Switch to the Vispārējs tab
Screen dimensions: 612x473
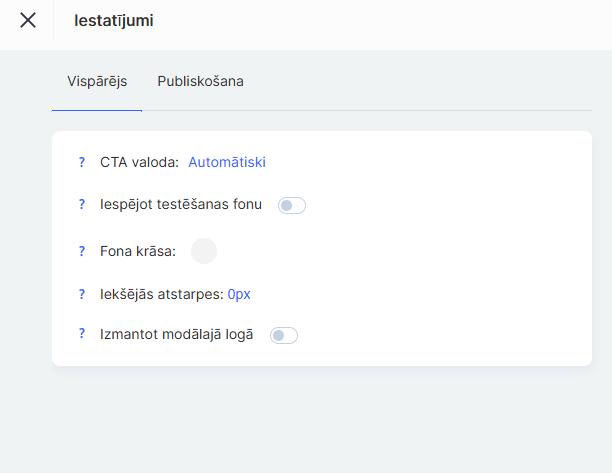[x=97, y=81]
